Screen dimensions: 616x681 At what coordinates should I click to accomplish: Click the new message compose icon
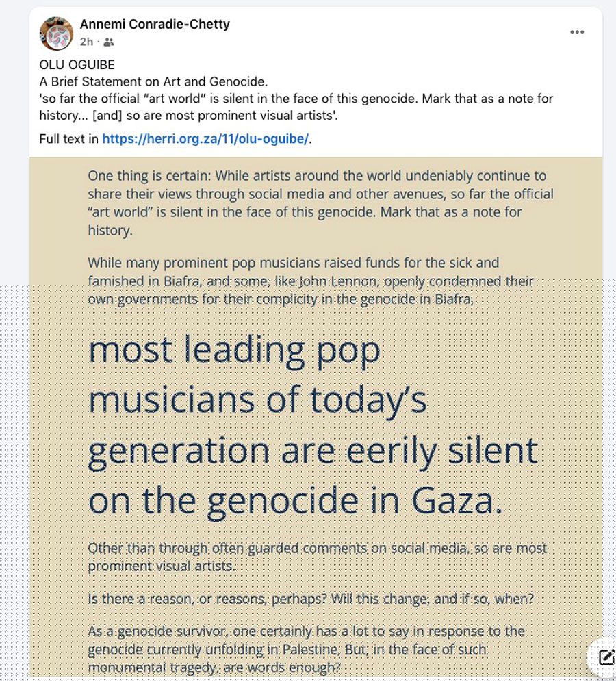coord(606,657)
